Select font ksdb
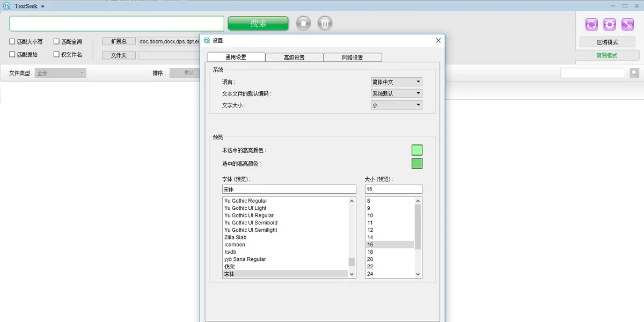The height and width of the screenshot is (322, 644). tap(286, 252)
